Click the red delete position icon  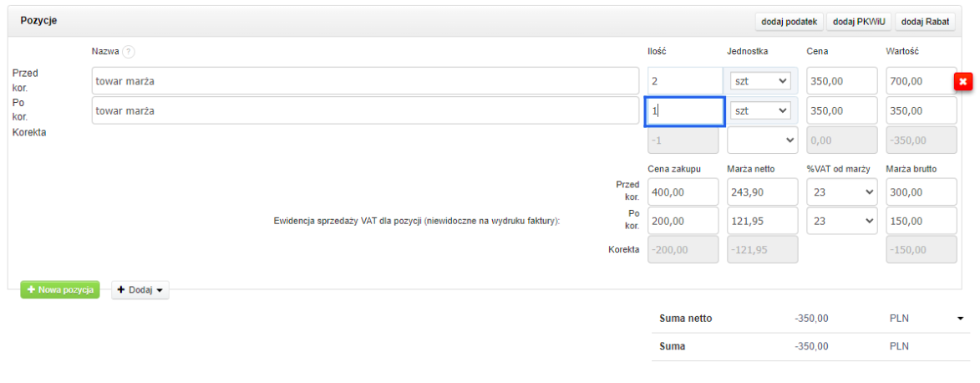click(x=963, y=81)
